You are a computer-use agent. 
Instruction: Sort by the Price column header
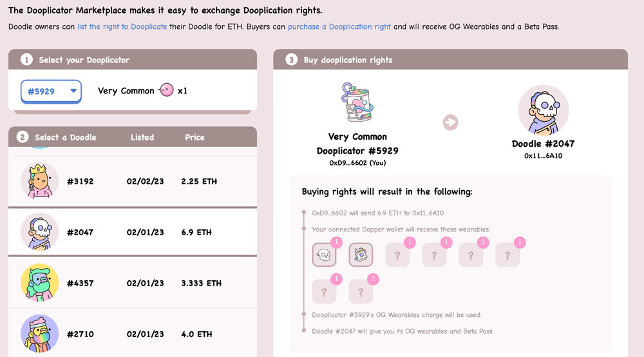pyautogui.click(x=194, y=137)
